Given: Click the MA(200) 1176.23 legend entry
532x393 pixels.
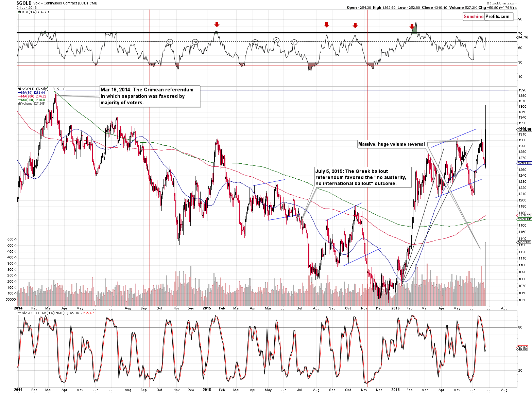Looking at the screenshot, I should (x=32, y=96).
